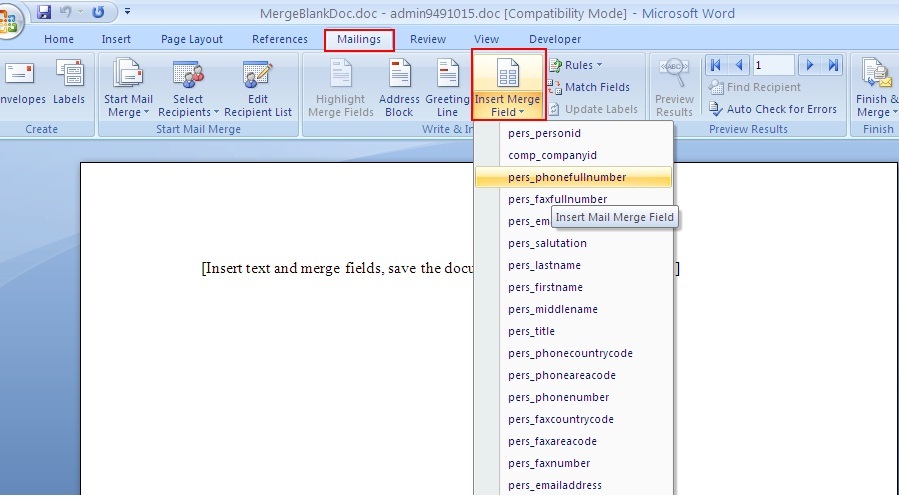This screenshot has width=899, height=499.
Task: Go to the last record
Action: point(833,65)
